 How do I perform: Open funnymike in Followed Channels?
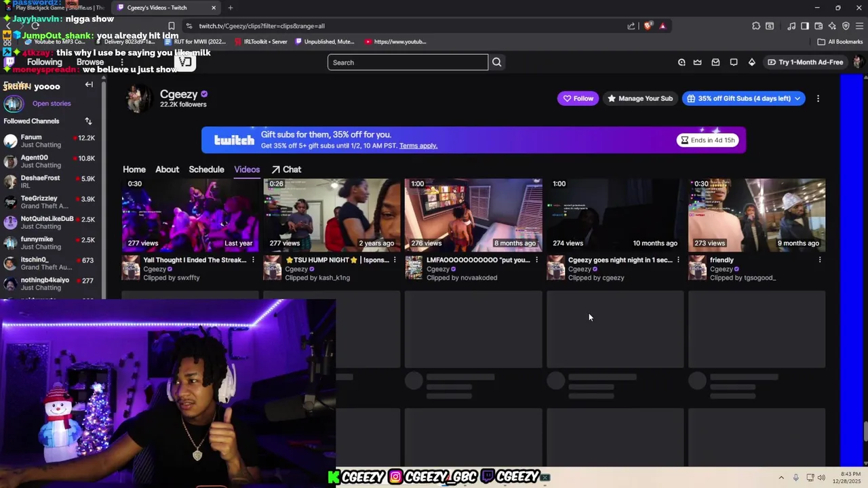pyautogui.click(x=51, y=243)
